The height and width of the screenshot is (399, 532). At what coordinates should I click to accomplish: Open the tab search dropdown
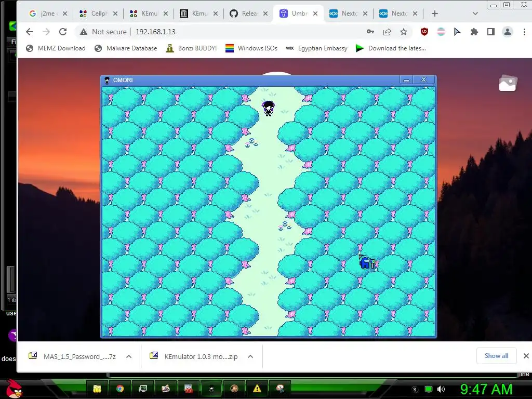[475, 14]
